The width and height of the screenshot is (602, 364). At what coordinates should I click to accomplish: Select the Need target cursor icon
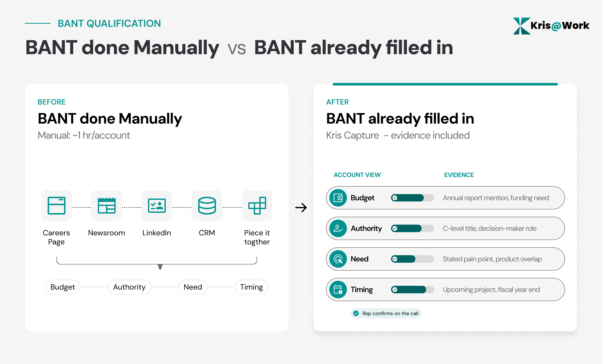[338, 259]
